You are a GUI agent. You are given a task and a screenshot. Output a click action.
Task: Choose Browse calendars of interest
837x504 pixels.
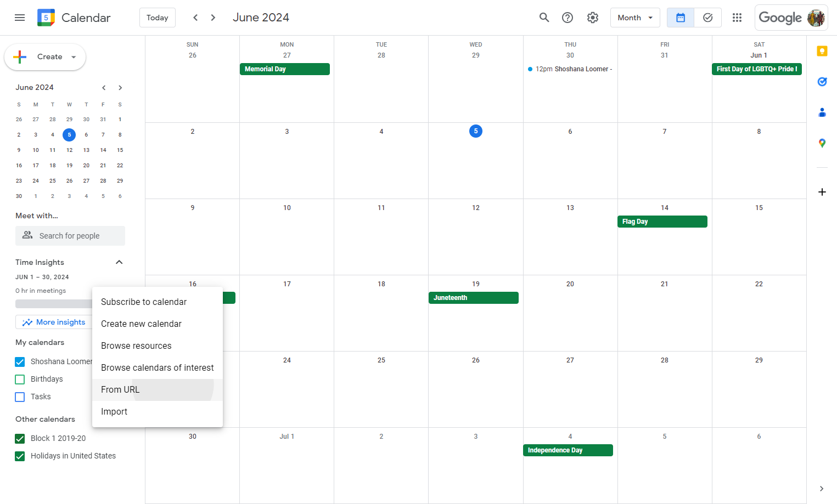point(158,368)
